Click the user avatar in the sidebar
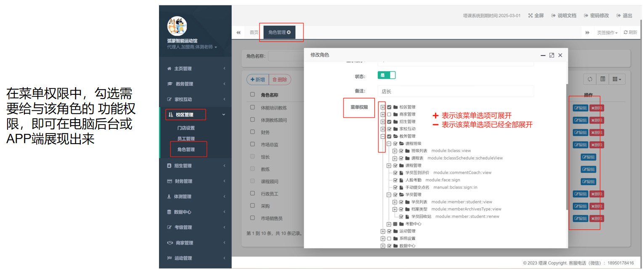 pyautogui.click(x=177, y=26)
